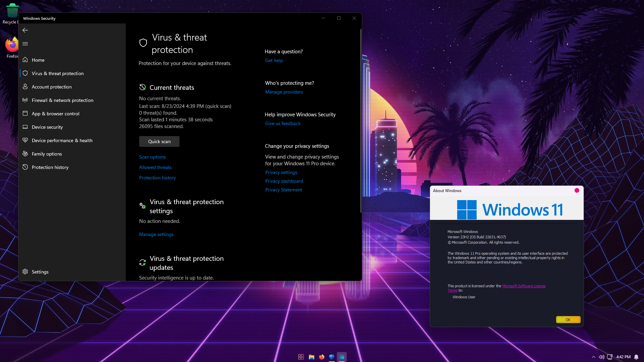Click the Current threats refresh-clock icon
This screenshot has height=362, width=644.
[143, 87]
